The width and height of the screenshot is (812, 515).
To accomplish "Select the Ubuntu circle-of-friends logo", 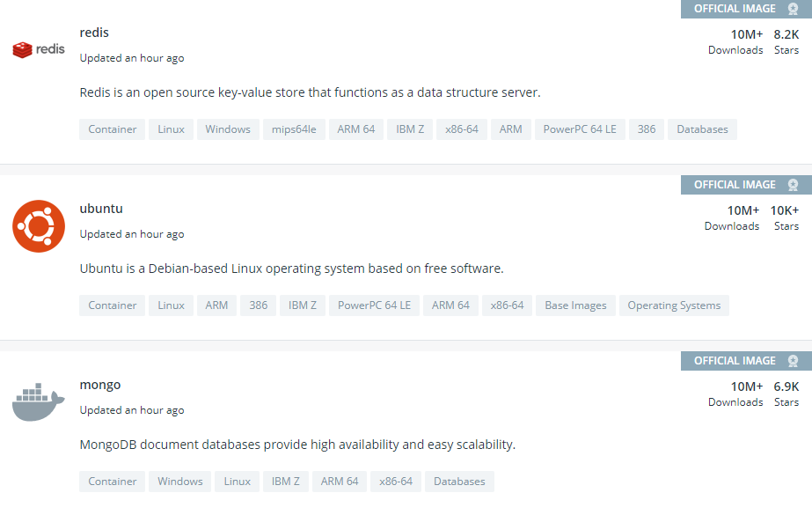I will 38,225.
